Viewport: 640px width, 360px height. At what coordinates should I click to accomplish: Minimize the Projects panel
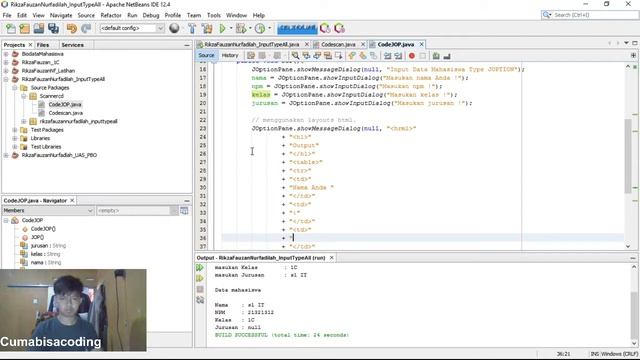pos(187,45)
